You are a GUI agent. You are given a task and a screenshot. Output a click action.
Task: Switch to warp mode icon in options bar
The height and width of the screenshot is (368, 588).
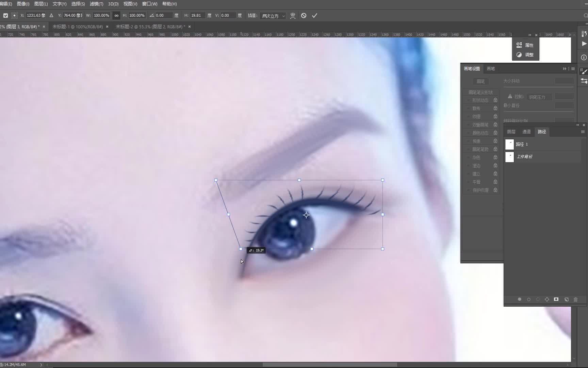293,16
